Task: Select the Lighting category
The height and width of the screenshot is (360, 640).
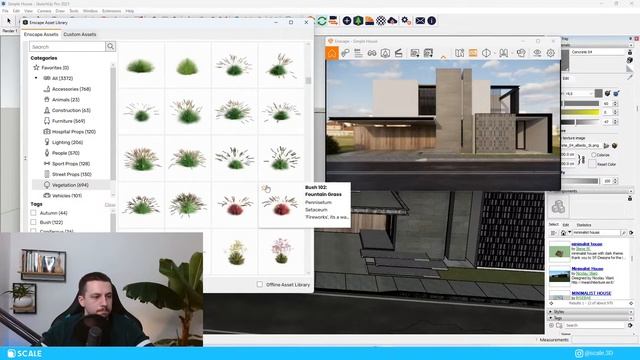Action: [x=63, y=142]
